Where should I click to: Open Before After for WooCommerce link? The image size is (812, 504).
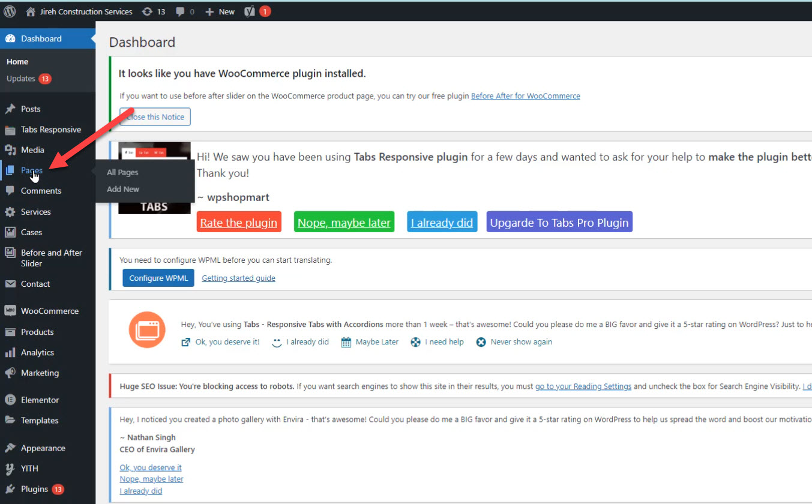pyautogui.click(x=526, y=96)
